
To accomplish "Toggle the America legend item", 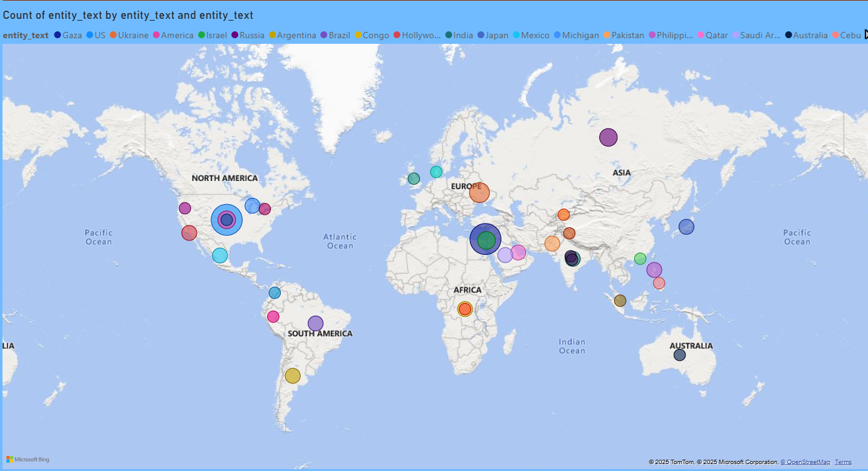I will tap(157, 35).
